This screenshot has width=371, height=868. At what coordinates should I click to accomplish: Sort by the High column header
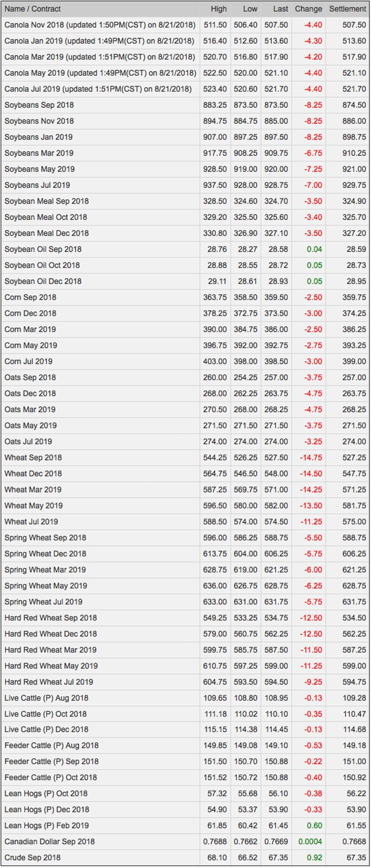coord(219,9)
